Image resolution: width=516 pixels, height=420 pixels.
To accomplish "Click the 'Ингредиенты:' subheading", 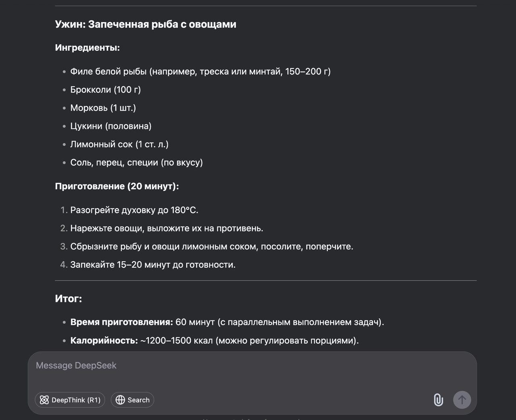I will point(87,48).
